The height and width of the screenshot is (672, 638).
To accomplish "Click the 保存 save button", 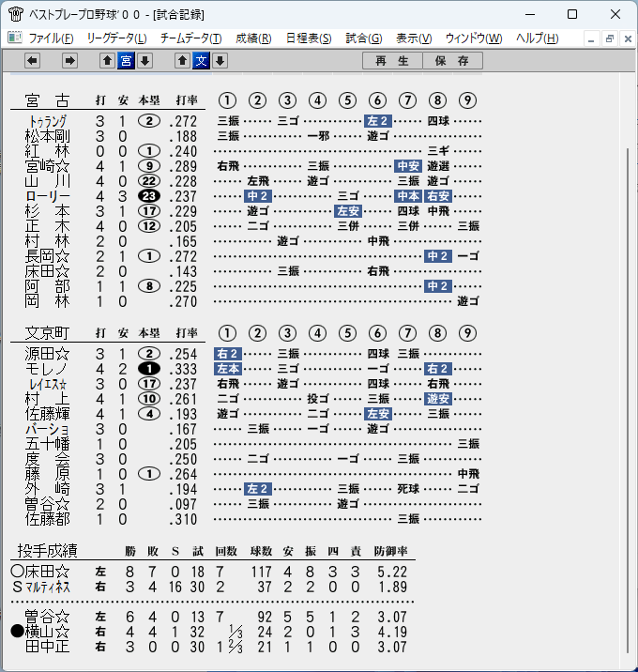I will (x=452, y=61).
